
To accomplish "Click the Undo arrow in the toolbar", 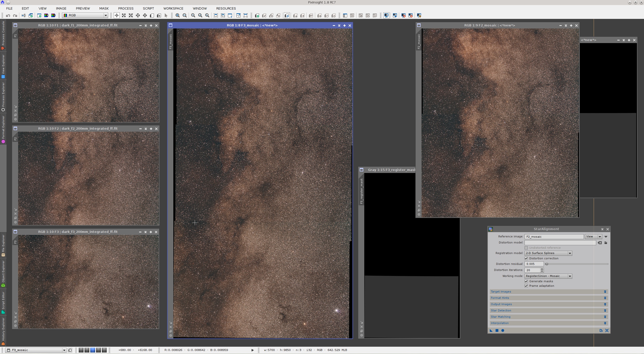I will click(x=8, y=15).
